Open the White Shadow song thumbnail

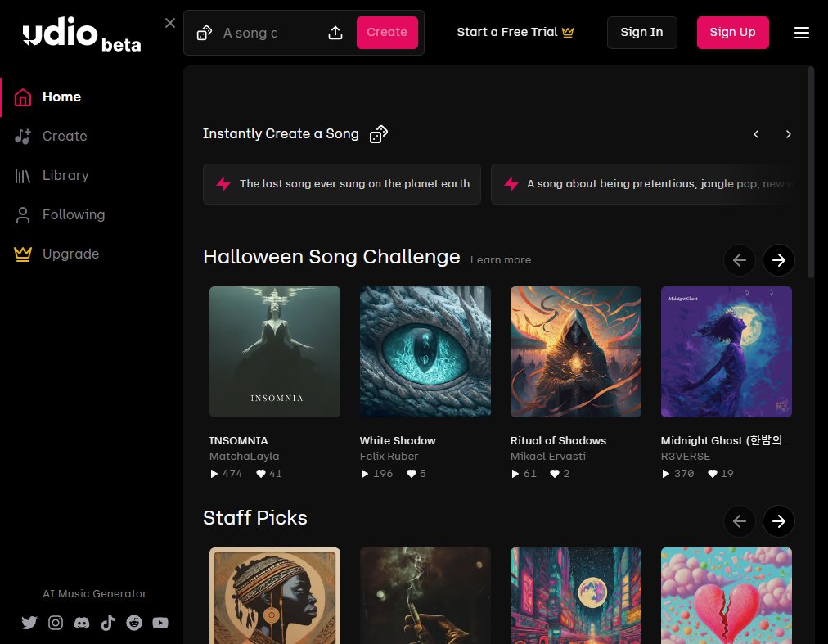coord(425,352)
